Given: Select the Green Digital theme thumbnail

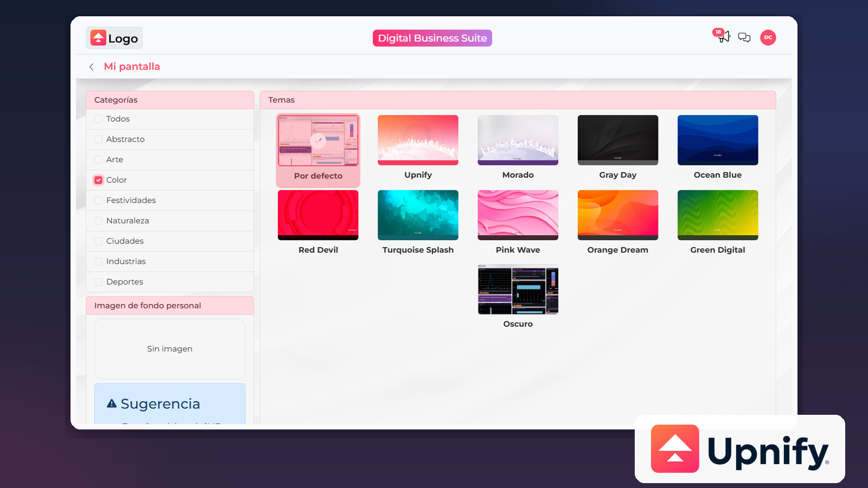Looking at the screenshot, I should click(718, 215).
